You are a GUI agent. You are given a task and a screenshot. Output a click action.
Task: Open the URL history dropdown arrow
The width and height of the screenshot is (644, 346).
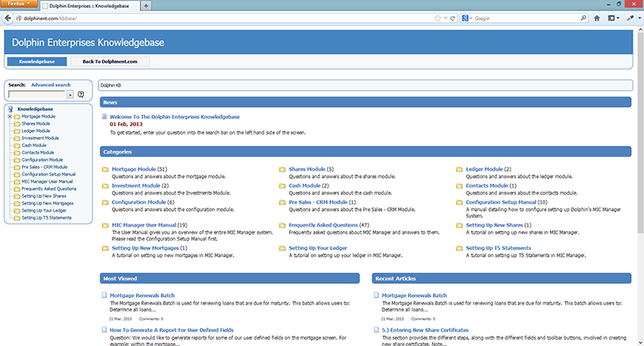pos(445,18)
